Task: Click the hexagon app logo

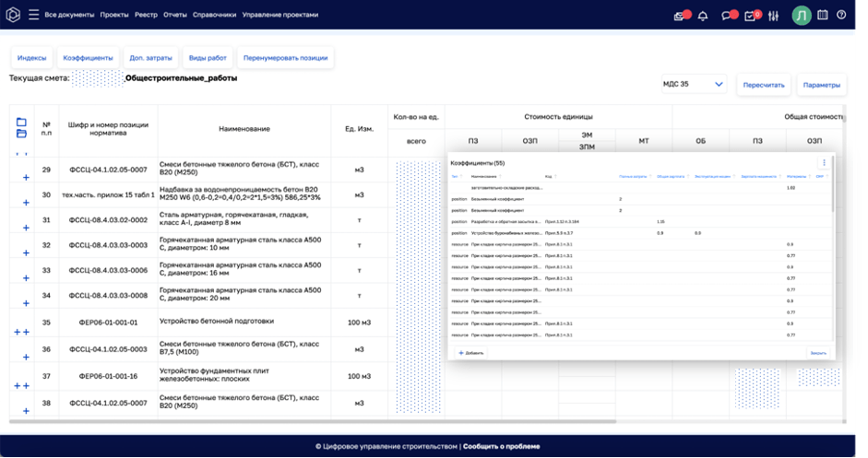Action: (x=14, y=15)
